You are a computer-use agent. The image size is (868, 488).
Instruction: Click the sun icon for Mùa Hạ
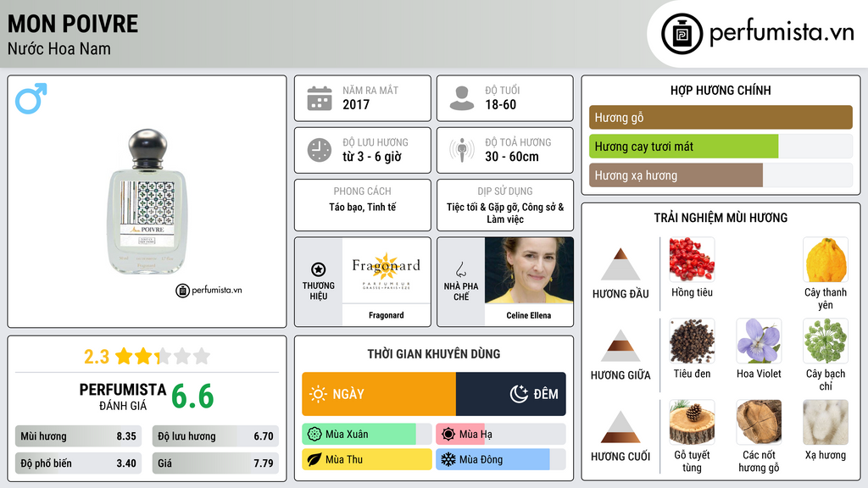(448, 435)
